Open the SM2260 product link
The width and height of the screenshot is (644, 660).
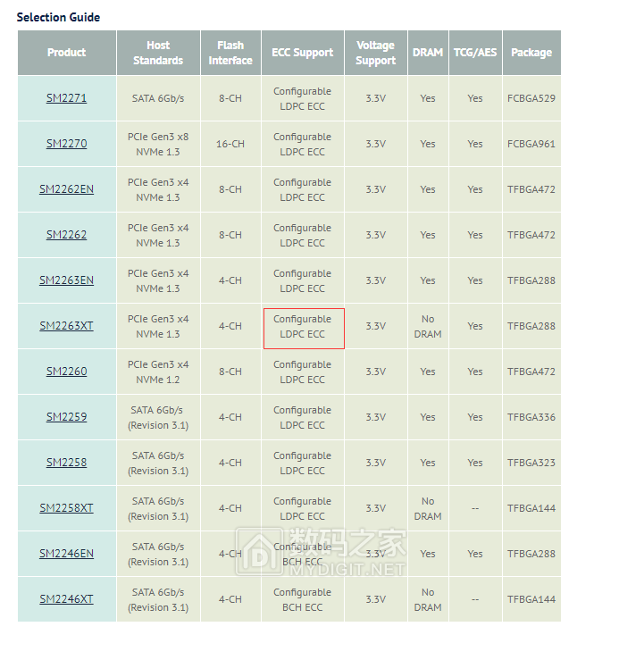coord(66,372)
